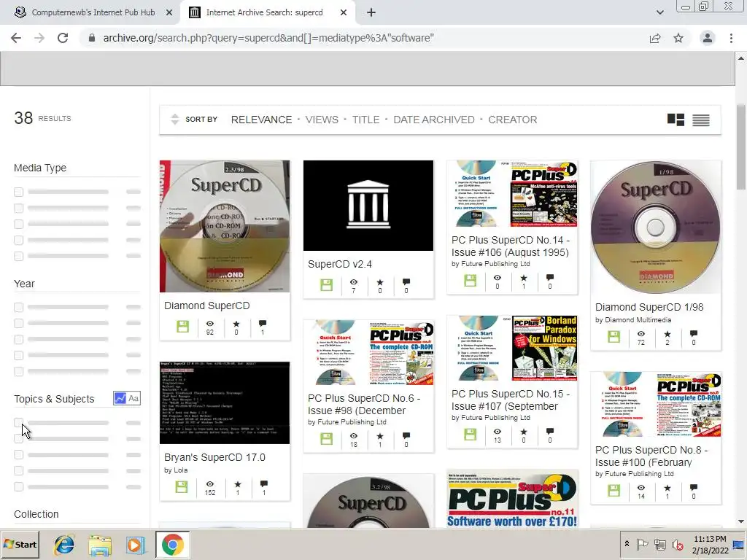Open PC Plus SuperCD No.8 Issue #100 link
Screen dimensions: 747x560
651,456
